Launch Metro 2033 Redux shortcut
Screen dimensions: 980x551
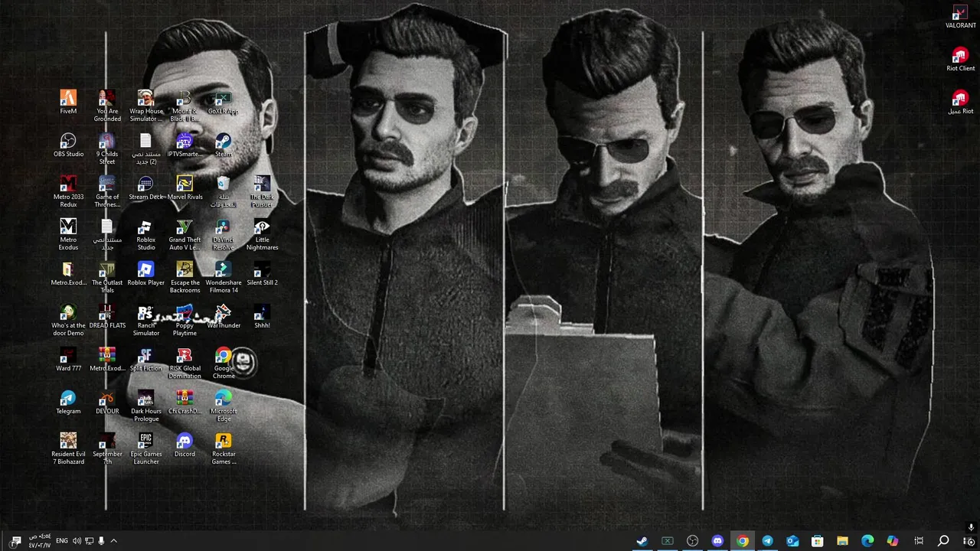68,191
